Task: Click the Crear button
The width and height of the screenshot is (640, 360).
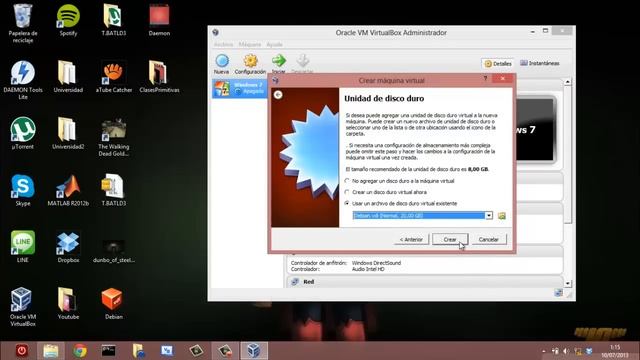Action: coord(450,240)
